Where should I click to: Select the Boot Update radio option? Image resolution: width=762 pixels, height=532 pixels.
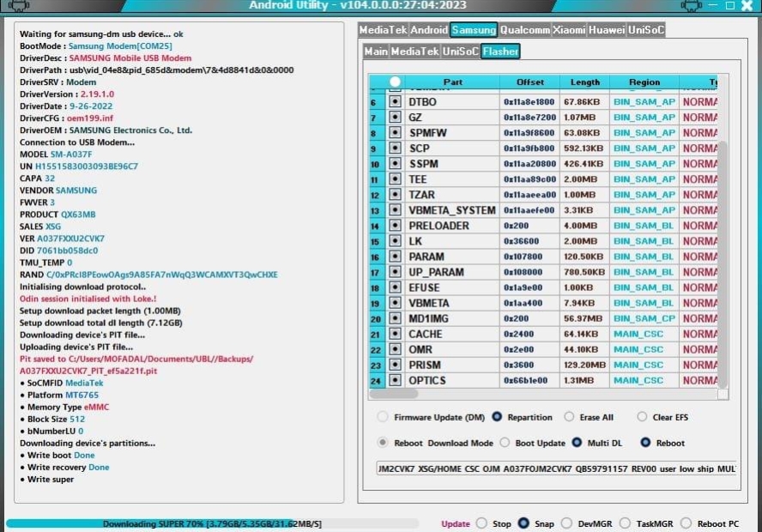pyautogui.click(x=505, y=443)
